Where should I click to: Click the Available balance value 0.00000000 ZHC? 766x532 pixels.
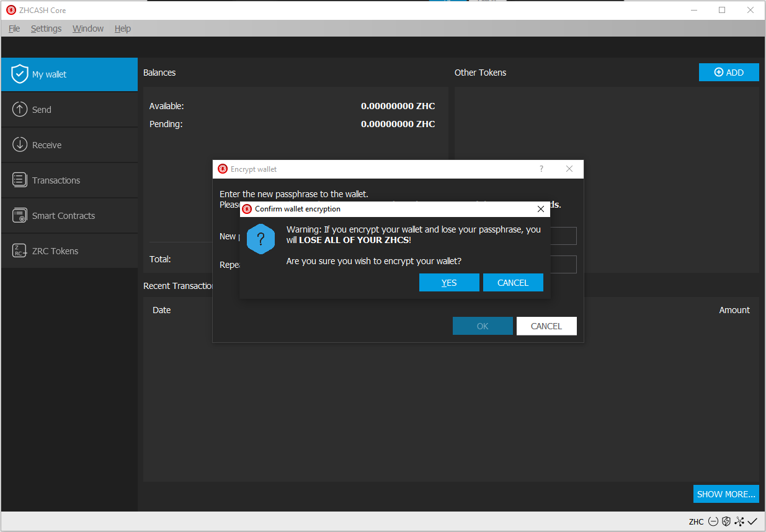[x=398, y=106]
